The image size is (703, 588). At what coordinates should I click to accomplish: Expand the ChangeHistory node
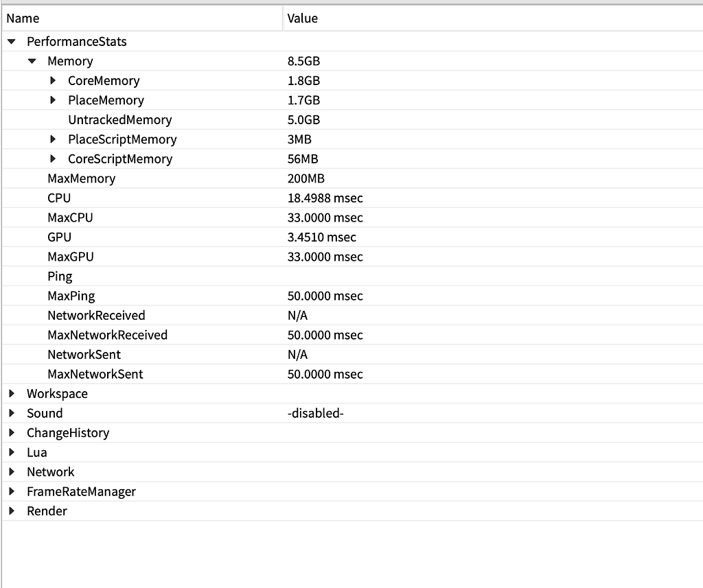point(11,433)
